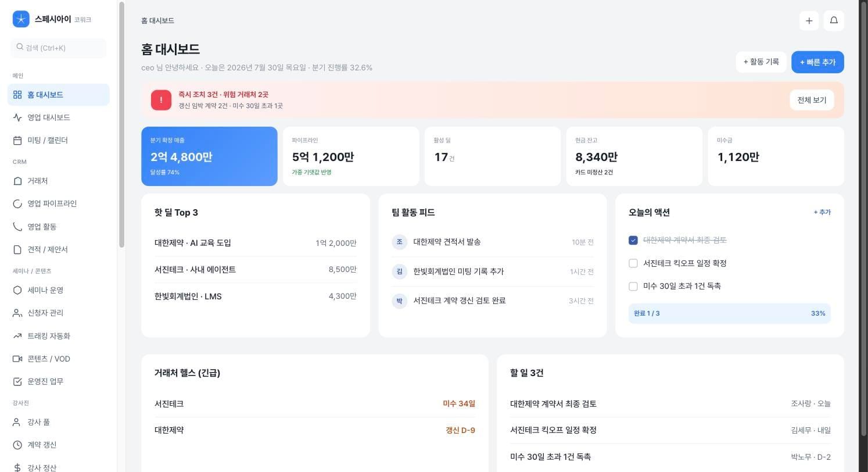Click the 활성 딜 17건 card
This screenshot has width=868, height=472.
tap(493, 156)
